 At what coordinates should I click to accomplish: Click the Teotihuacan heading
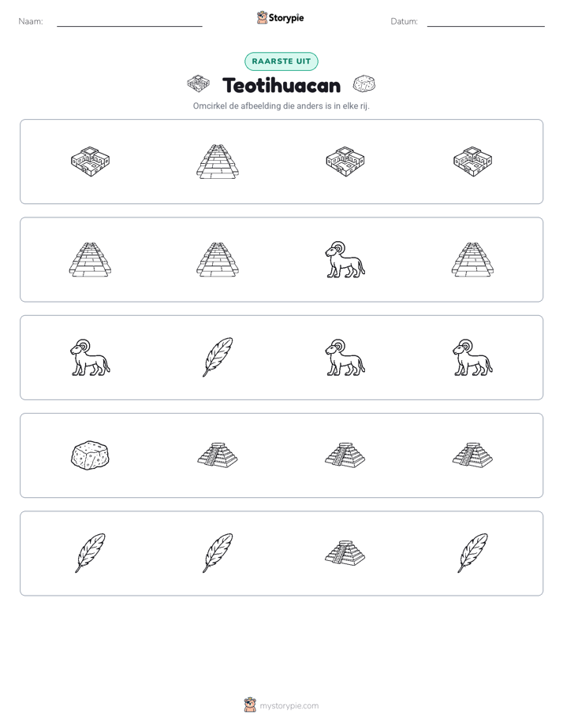pyautogui.click(x=281, y=85)
